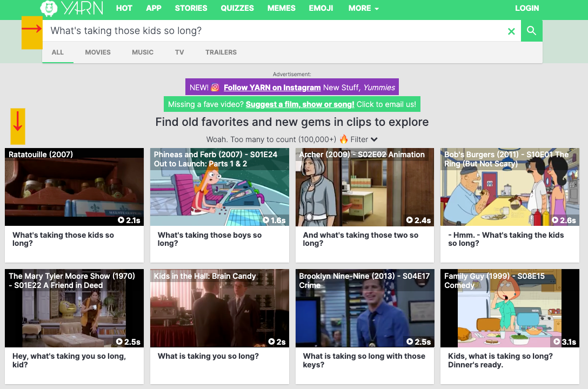Click the "Find old favorites and new gems" heading
This screenshot has height=389, width=588.
pyautogui.click(x=292, y=122)
